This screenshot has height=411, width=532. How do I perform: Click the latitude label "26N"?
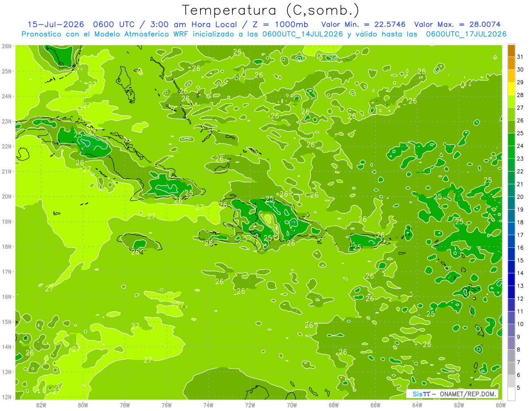pyautogui.click(x=6, y=46)
